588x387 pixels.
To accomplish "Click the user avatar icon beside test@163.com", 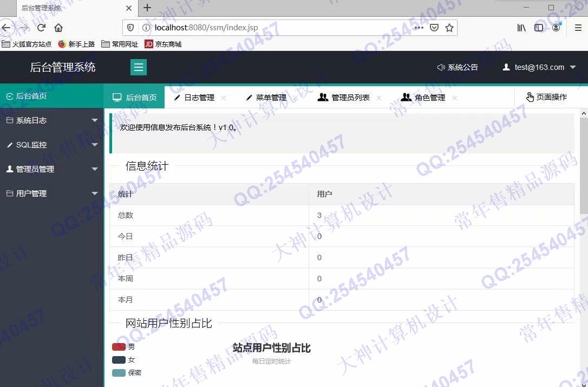I will [506, 67].
